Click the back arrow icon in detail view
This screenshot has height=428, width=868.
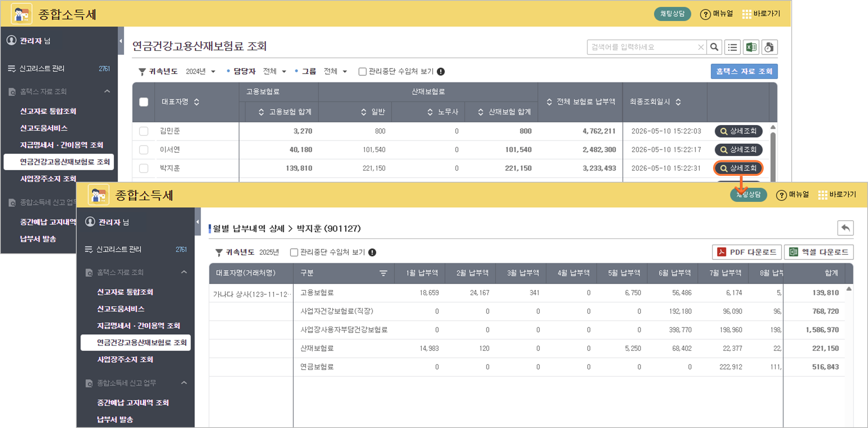[x=845, y=228]
